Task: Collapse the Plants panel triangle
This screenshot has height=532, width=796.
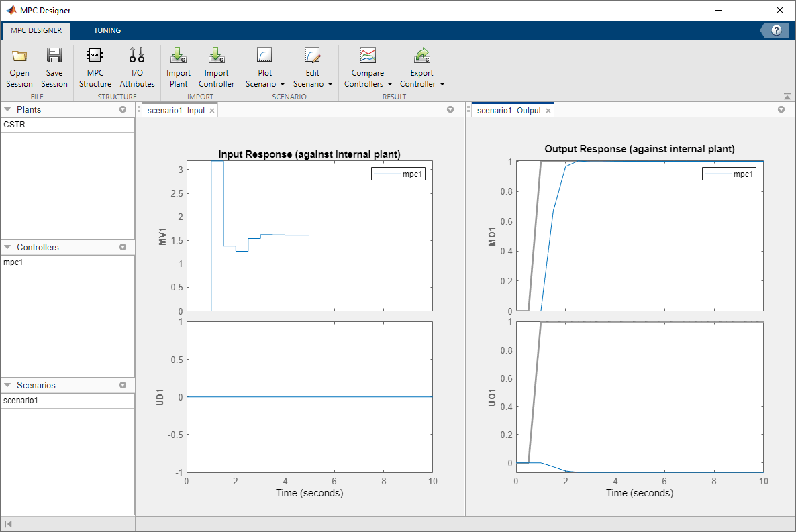Action: tap(7, 109)
